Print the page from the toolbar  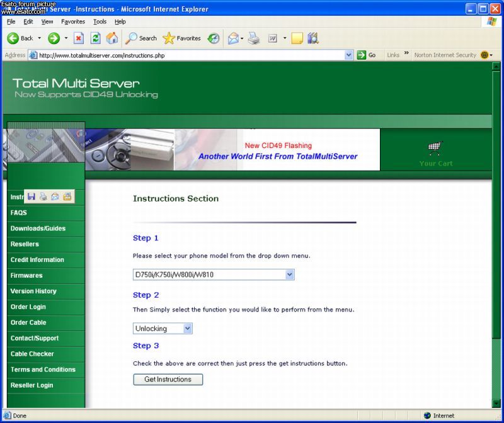(x=254, y=38)
